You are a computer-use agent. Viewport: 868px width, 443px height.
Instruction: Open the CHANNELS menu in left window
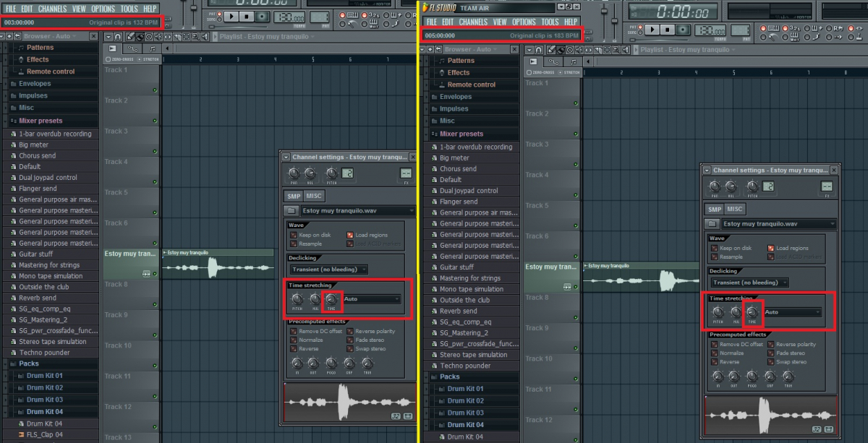(x=52, y=9)
